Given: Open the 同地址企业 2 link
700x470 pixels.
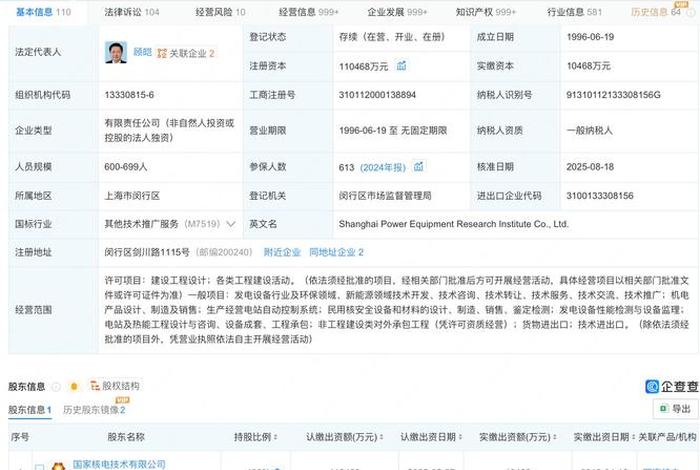Looking at the screenshot, I should pos(337,252).
